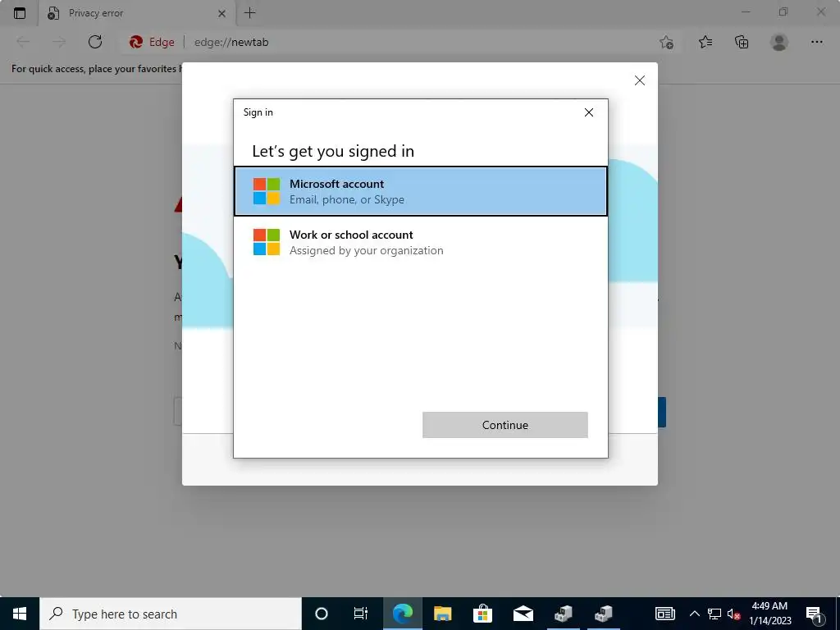The image size is (840, 630).
Task: Click the second installer icon in taskbar
Action: click(x=603, y=614)
